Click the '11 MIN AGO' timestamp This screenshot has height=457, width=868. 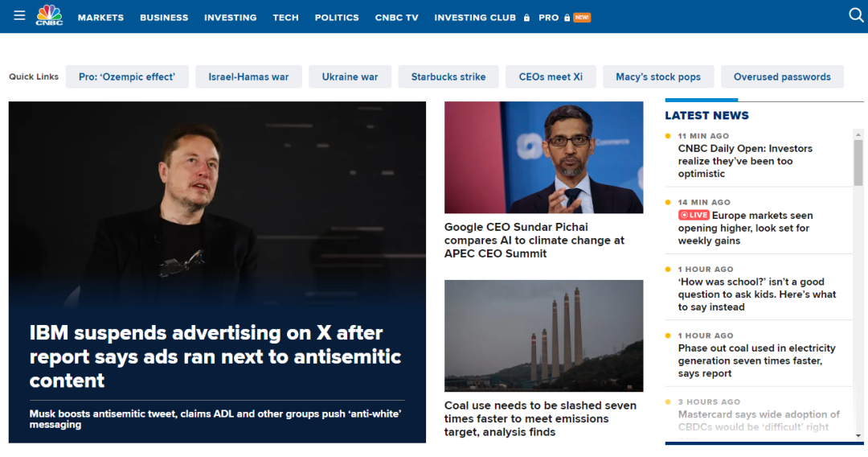click(703, 136)
